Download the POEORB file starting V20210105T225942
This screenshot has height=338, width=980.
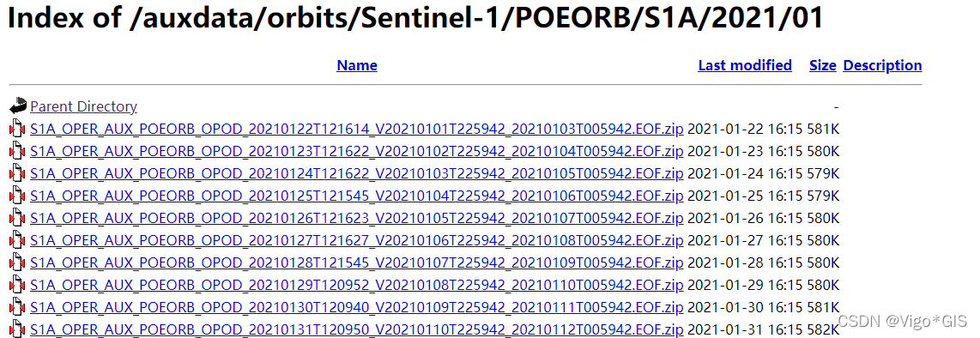click(x=357, y=219)
